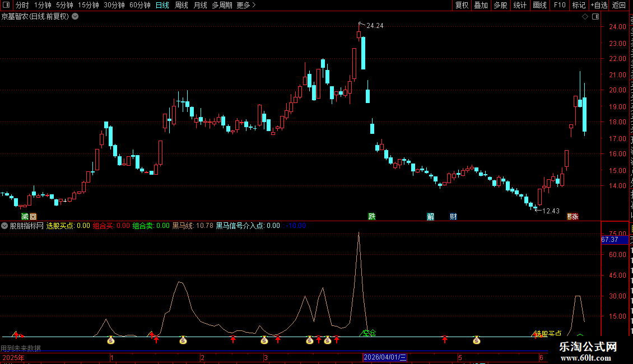Click the 黑马信号介入点: 0.00 value

(248, 226)
